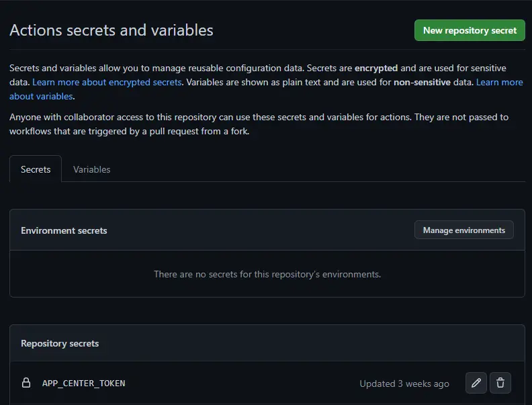Click the no environment secrets empty message
Screen dimensions: 532x405
(x=267, y=274)
